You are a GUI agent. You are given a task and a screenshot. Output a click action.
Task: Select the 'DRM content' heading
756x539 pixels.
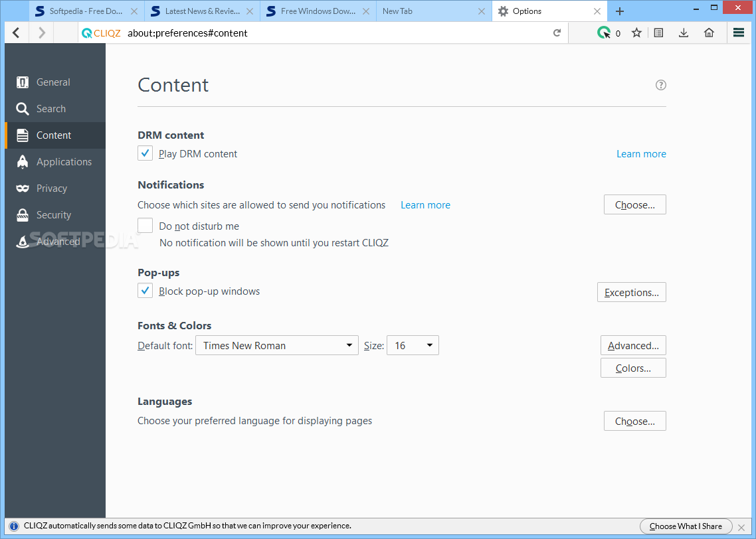click(x=171, y=135)
